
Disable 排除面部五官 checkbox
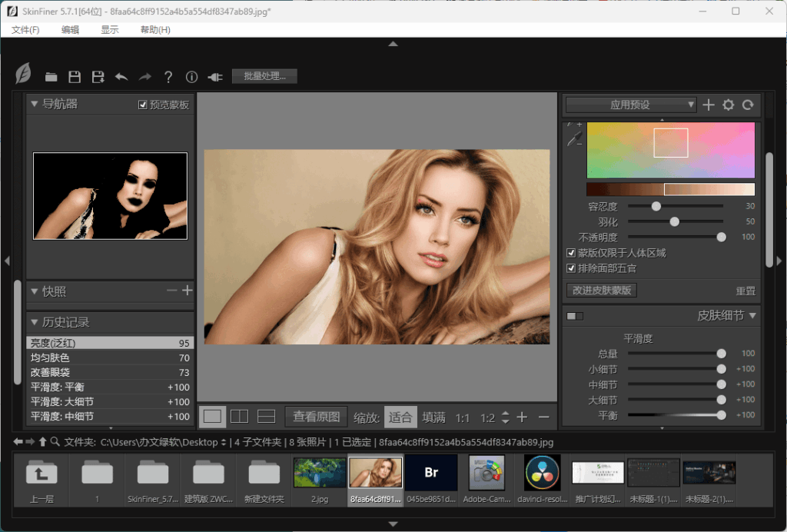click(571, 268)
